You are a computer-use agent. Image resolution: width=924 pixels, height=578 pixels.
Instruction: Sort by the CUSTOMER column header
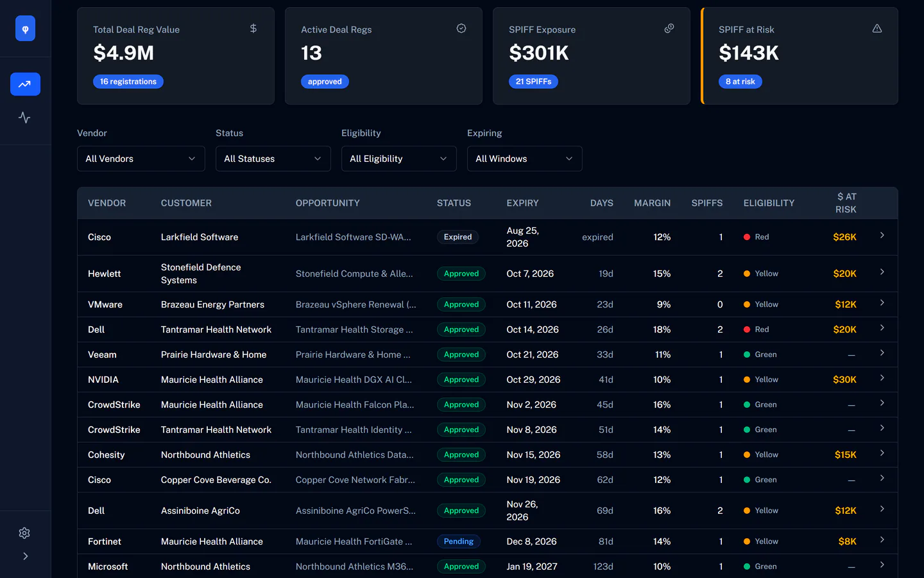[186, 203]
